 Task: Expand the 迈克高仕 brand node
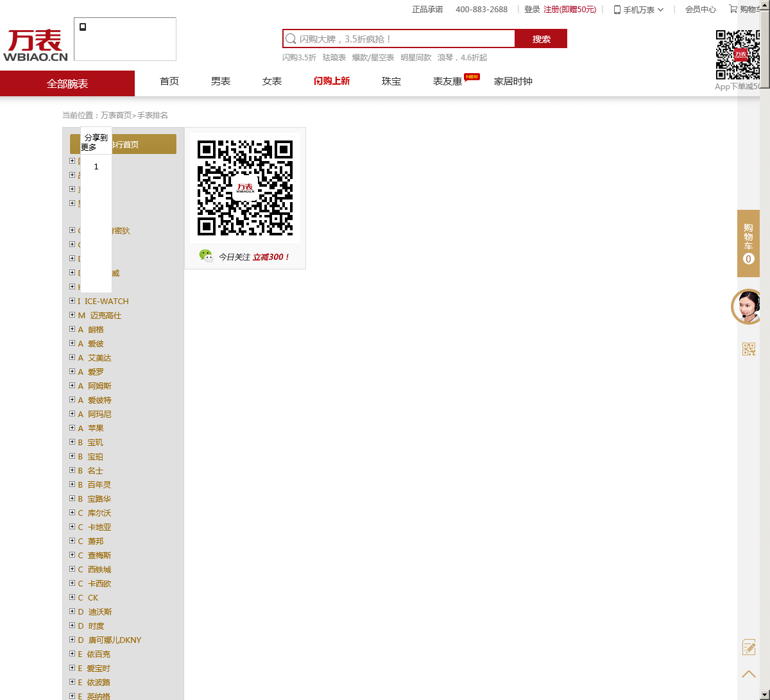73,315
